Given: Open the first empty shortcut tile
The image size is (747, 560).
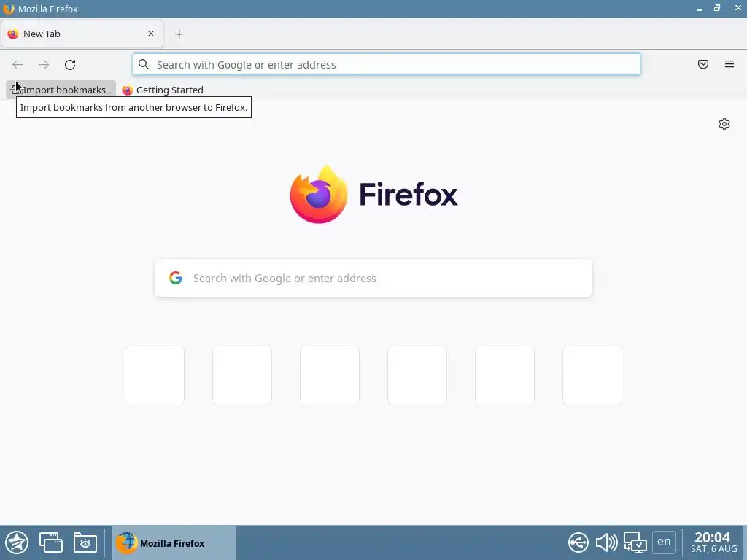Looking at the screenshot, I should [x=155, y=376].
